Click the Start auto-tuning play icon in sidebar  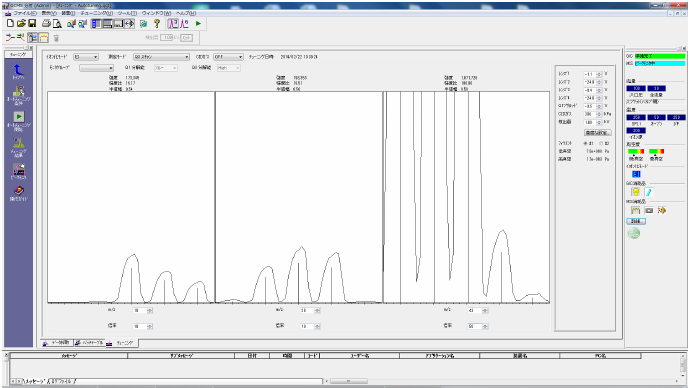[18, 117]
